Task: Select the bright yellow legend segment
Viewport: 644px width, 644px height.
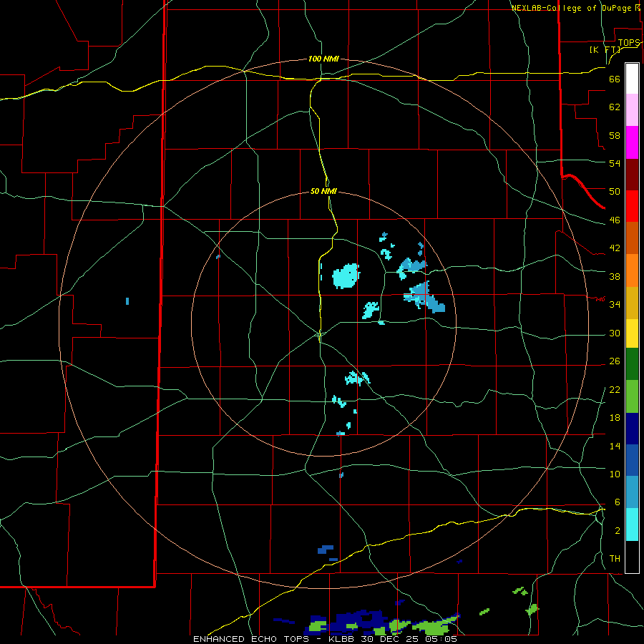Action: [632, 333]
